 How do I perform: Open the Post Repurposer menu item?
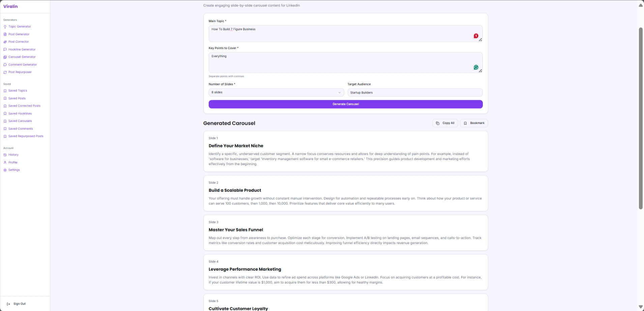pos(20,72)
